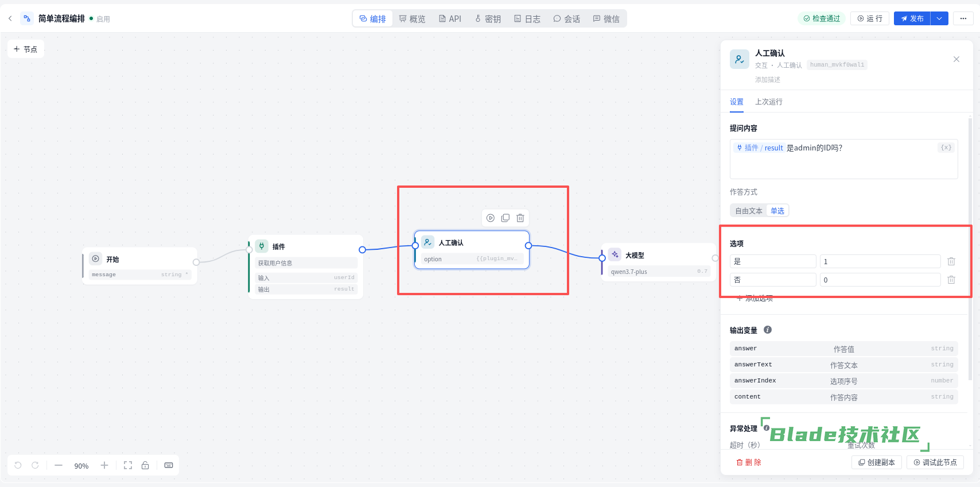The image size is (980, 487).
Task: Switch to the 上次运行 panel tab
Action: 769,102
